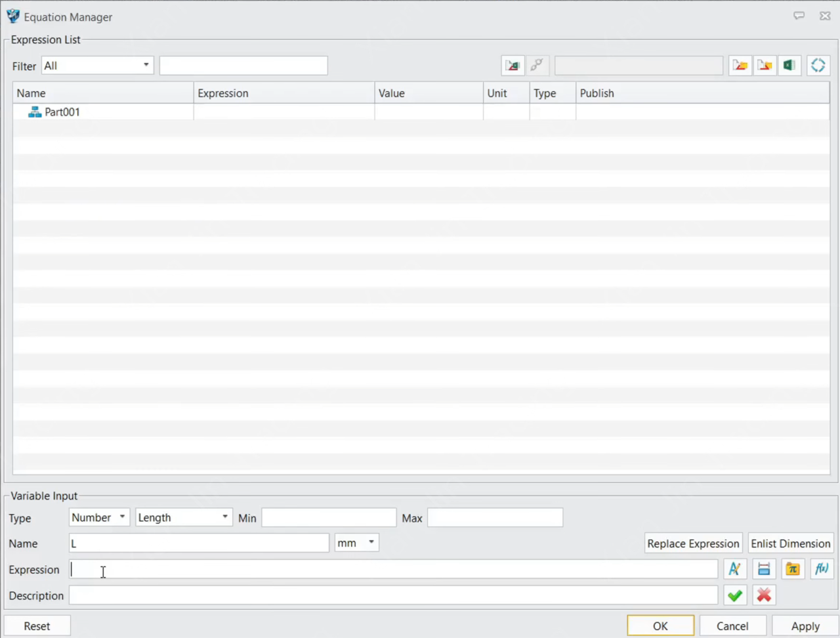Click the pi constants folder icon
Viewport: 840px width, 638px height.
(x=793, y=569)
